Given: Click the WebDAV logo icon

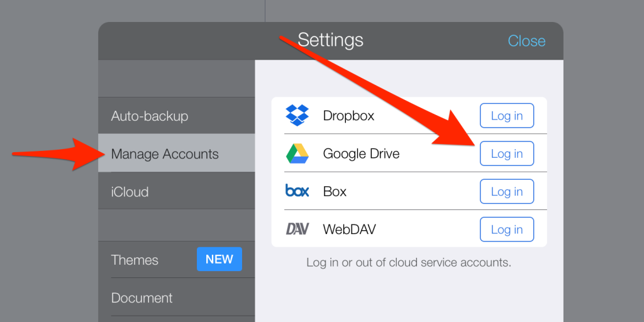Looking at the screenshot, I should coord(297,229).
